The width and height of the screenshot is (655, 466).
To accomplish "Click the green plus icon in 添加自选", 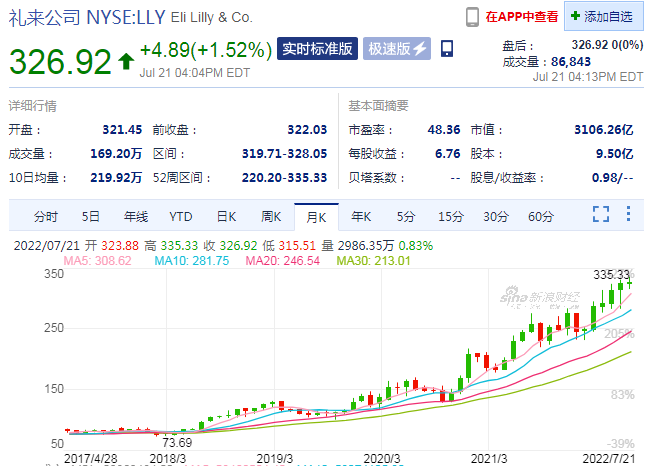I will pyautogui.click(x=575, y=16).
